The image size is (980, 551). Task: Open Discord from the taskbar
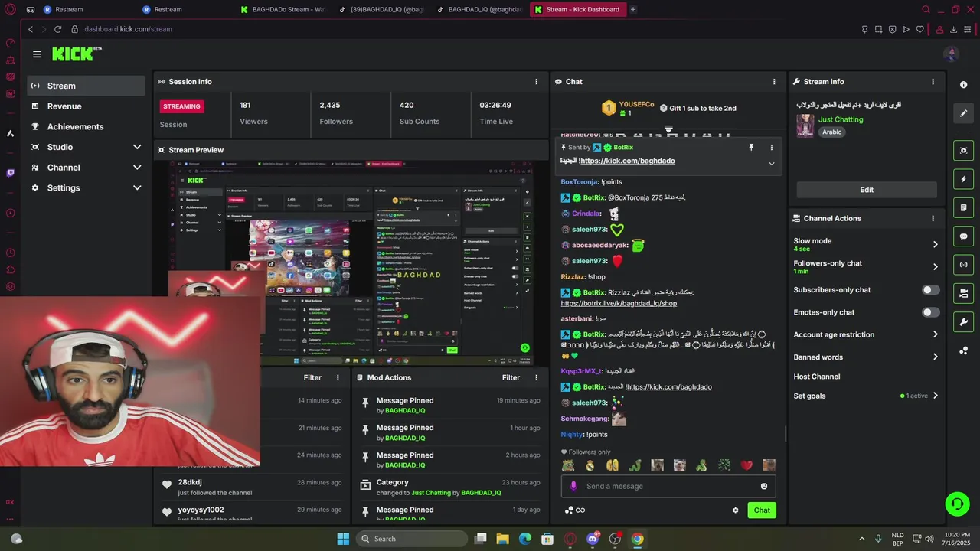[x=592, y=539]
